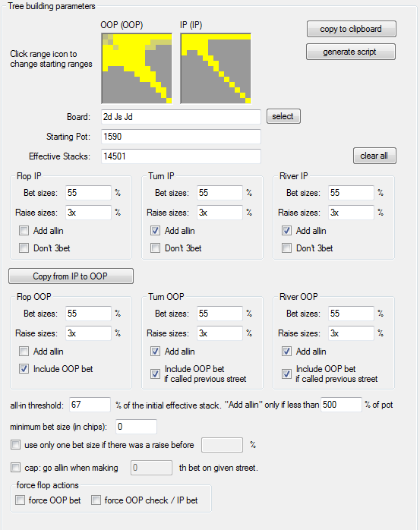Viewport: 420px width, 530px height.
Task: Click copy to clipboard button
Action: (x=352, y=29)
